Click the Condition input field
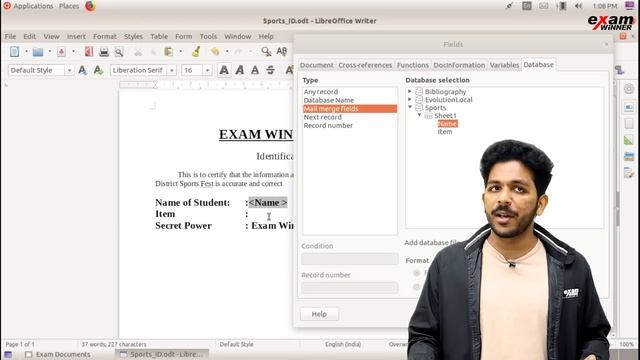This screenshot has width=640, height=360. 350,259
